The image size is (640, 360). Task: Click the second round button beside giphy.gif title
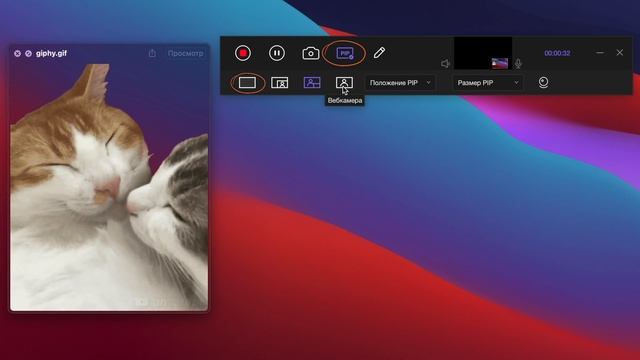coord(28,53)
